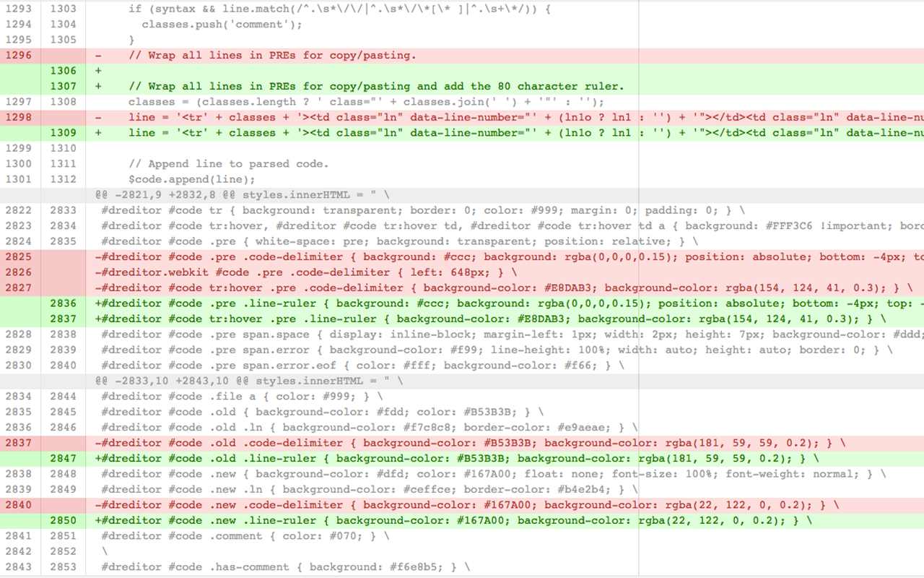Click old line number 2822

tap(19, 210)
